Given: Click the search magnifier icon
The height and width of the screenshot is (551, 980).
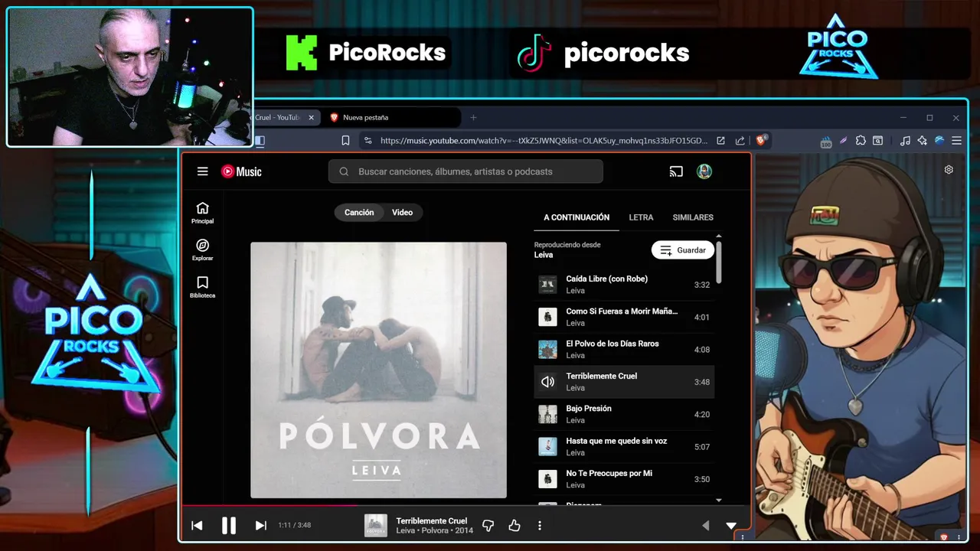Looking at the screenshot, I should pos(344,171).
